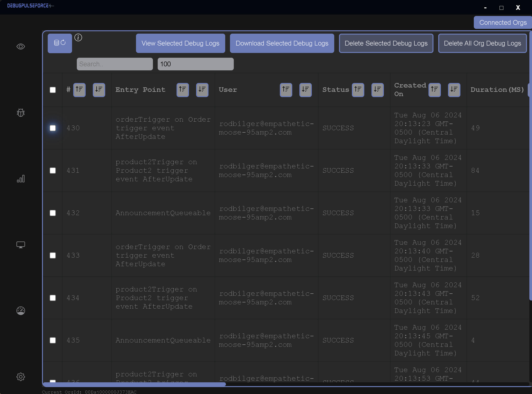The height and width of the screenshot is (394, 532).
Task: Open the bug debug icon in sidebar
Action: pos(21,113)
